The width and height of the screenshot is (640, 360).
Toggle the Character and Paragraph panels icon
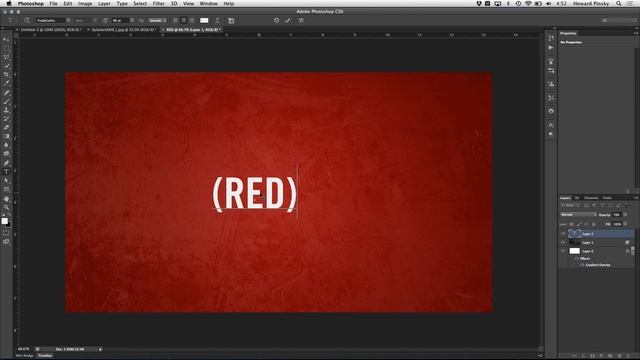pos(231,20)
